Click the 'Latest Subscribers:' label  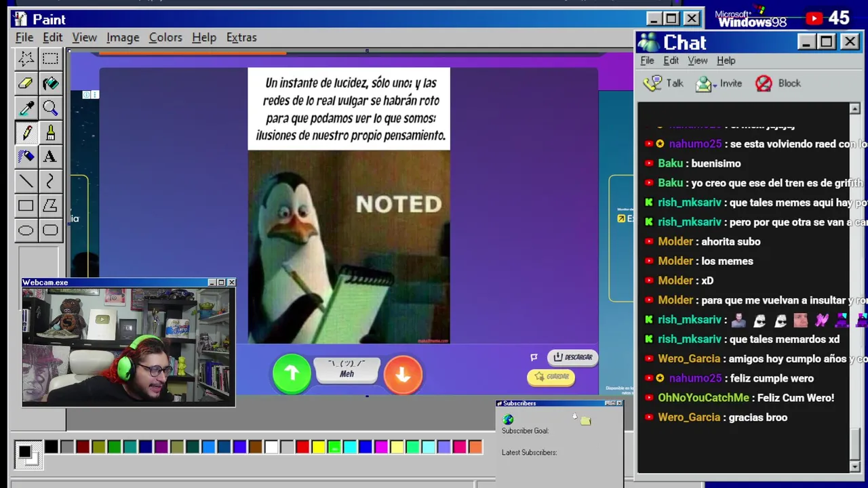click(x=529, y=453)
